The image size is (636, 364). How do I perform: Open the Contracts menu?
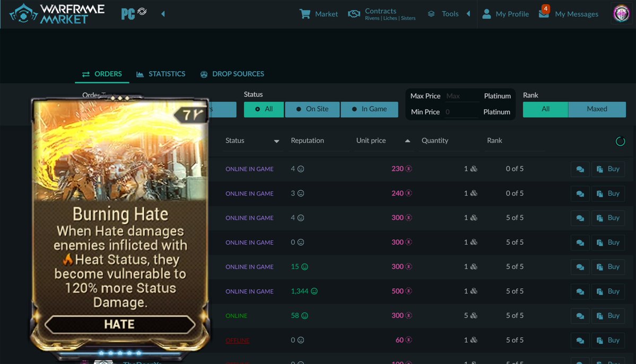(382, 14)
